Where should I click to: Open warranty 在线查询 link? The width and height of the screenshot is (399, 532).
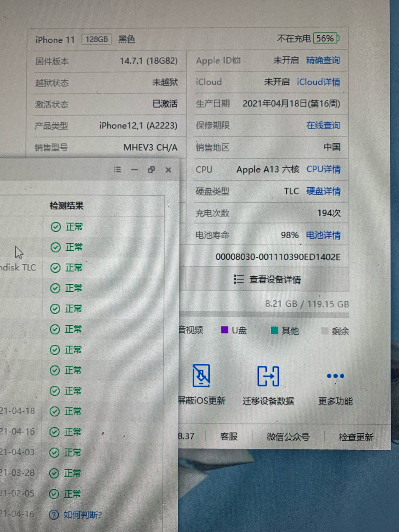click(x=323, y=125)
